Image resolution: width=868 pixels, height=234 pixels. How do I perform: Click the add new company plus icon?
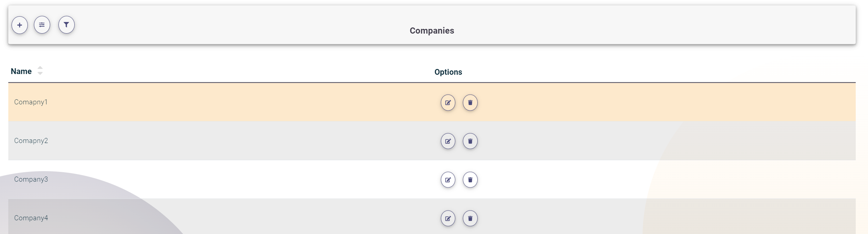[x=20, y=25]
